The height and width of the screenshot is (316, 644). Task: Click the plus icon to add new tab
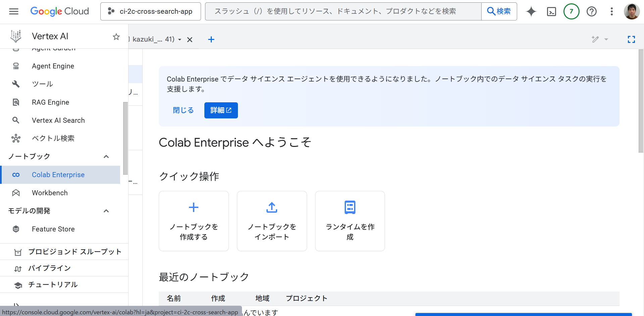[211, 40]
